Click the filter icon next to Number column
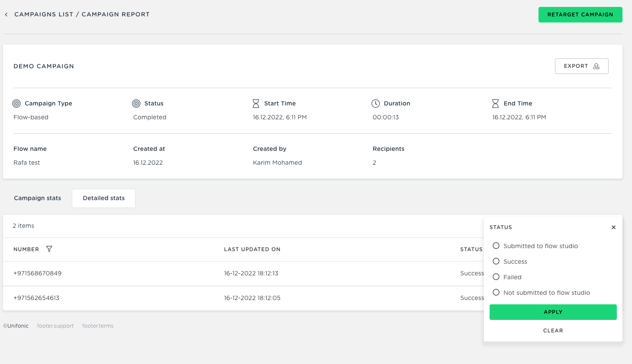This screenshot has height=364, width=632. pyautogui.click(x=49, y=249)
